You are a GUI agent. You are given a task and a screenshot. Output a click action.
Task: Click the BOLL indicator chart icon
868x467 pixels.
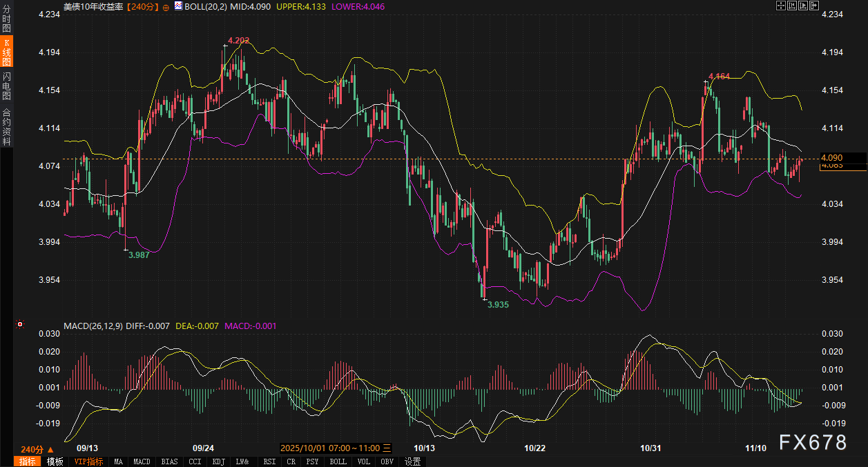point(178,6)
